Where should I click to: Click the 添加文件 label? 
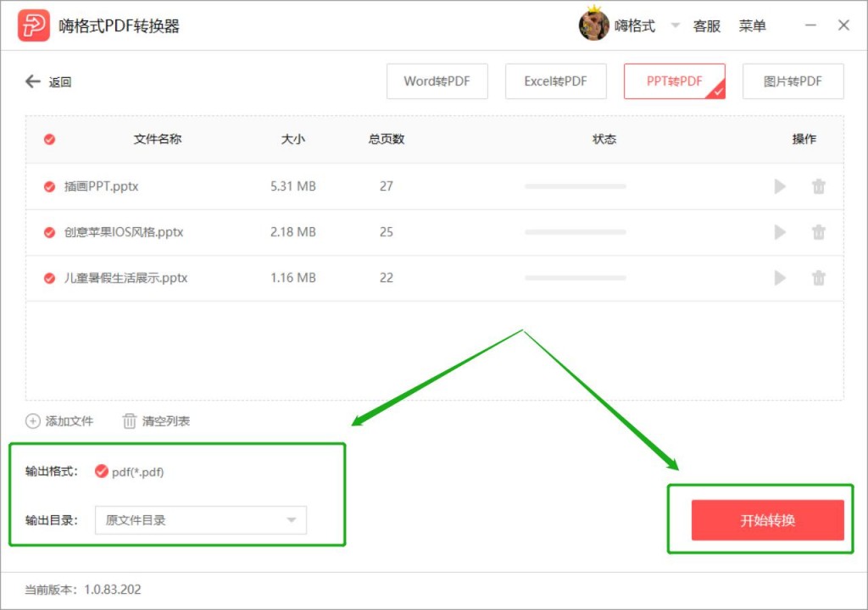pyautogui.click(x=70, y=421)
